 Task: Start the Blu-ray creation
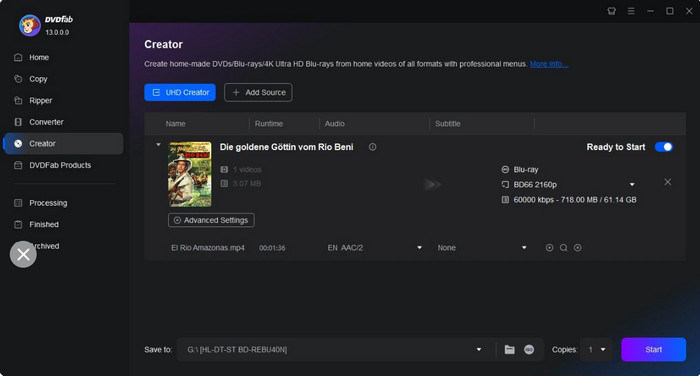coord(653,350)
